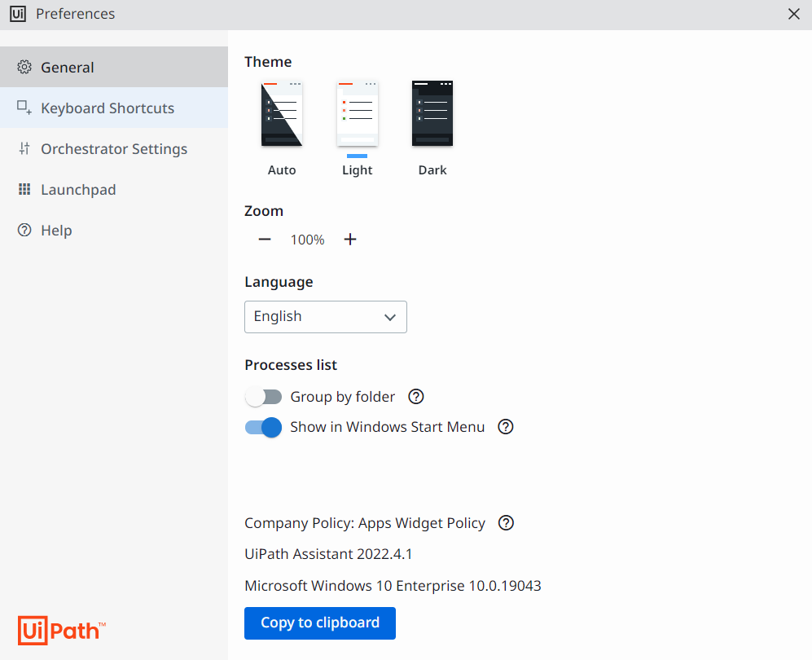Click the Microsoft Windows 10 Enterprise text
The image size is (812, 660).
393,586
